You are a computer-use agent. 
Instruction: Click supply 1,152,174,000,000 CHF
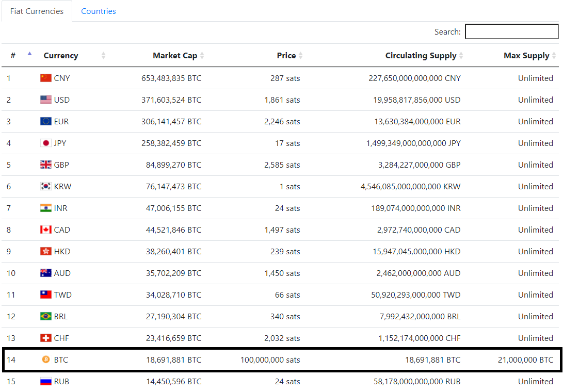coord(420,338)
